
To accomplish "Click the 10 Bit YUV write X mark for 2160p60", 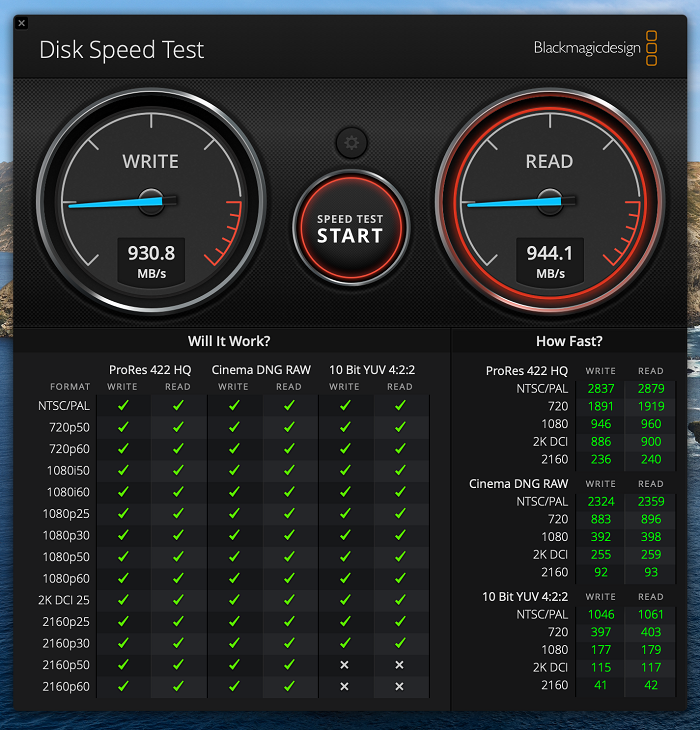I will [344, 686].
